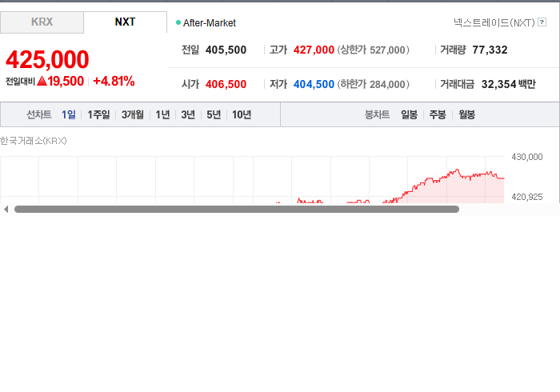The width and height of the screenshot is (560, 392).
Task: Click the previous close value 405,500
Action: click(226, 50)
